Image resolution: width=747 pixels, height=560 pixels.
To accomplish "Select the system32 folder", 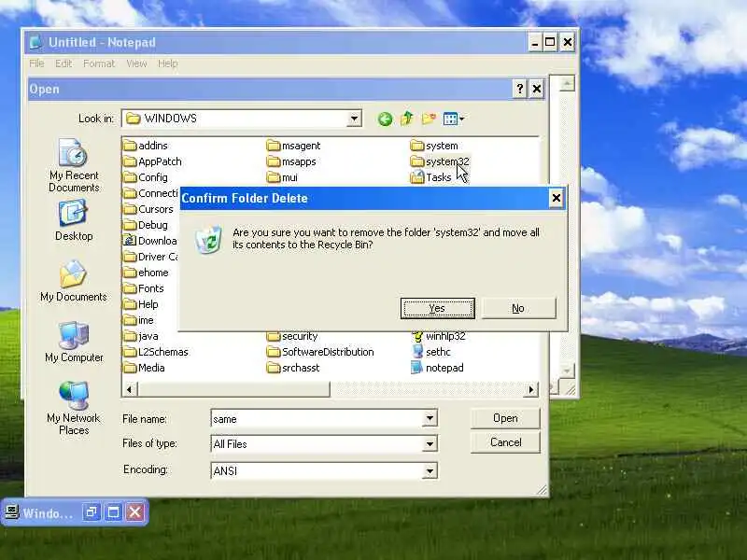I will (440, 161).
